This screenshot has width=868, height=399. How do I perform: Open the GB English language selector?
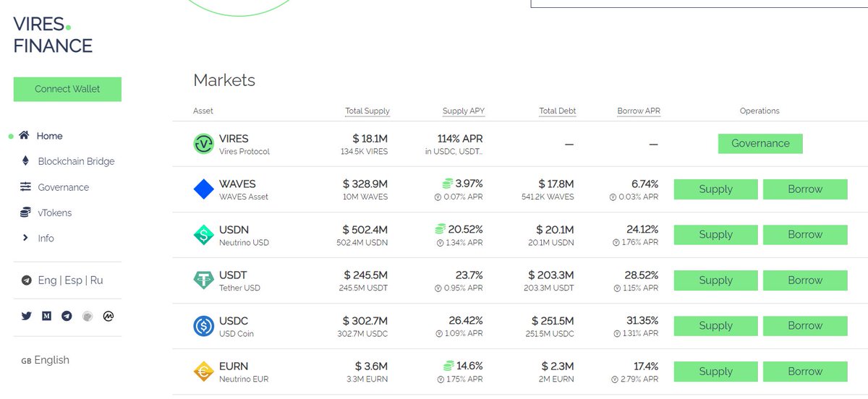click(x=46, y=360)
